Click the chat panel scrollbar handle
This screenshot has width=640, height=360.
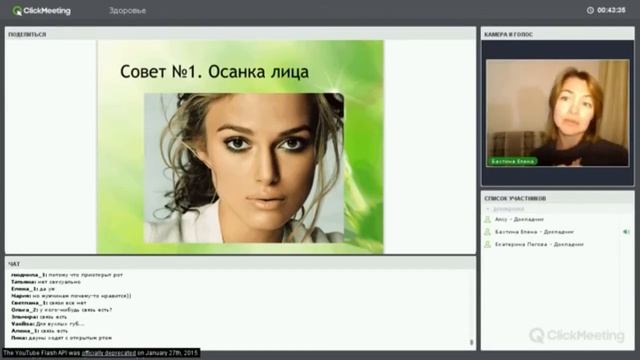click(471, 342)
